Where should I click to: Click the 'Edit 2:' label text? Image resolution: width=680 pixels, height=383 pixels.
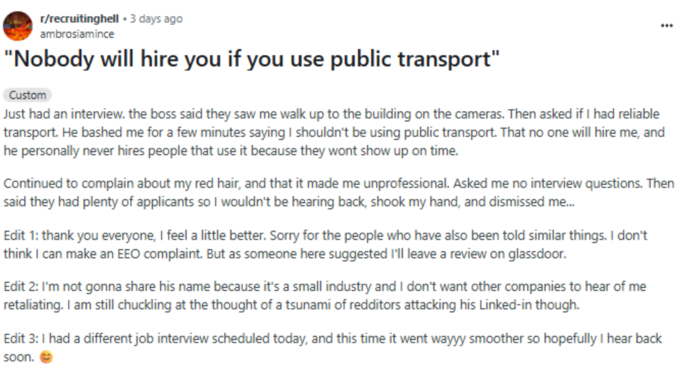tap(20, 287)
